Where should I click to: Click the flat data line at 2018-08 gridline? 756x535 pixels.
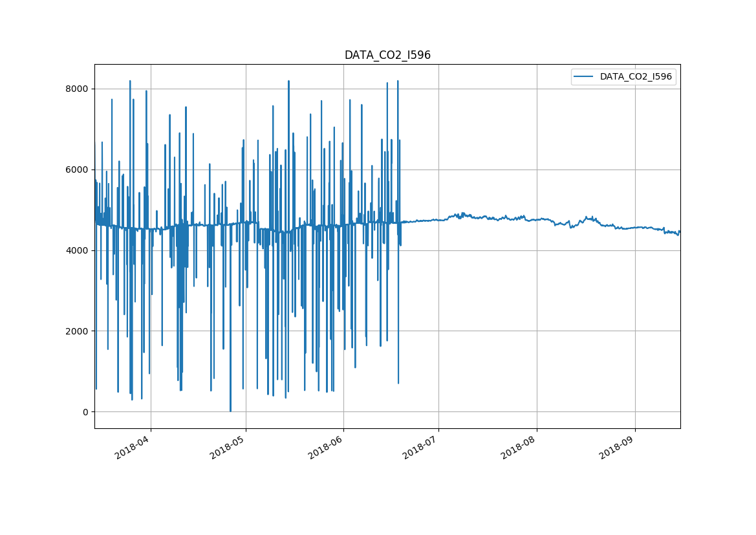pyautogui.click(x=537, y=219)
